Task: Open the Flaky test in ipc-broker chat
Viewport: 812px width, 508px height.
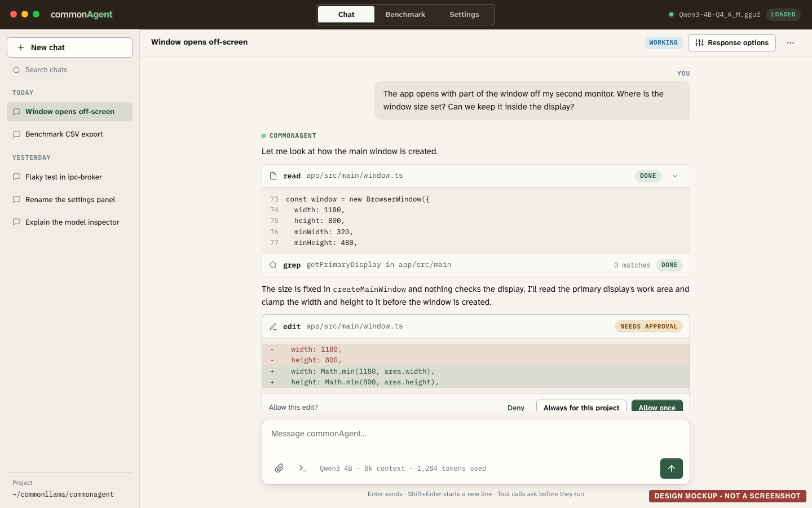Action: click(69, 177)
